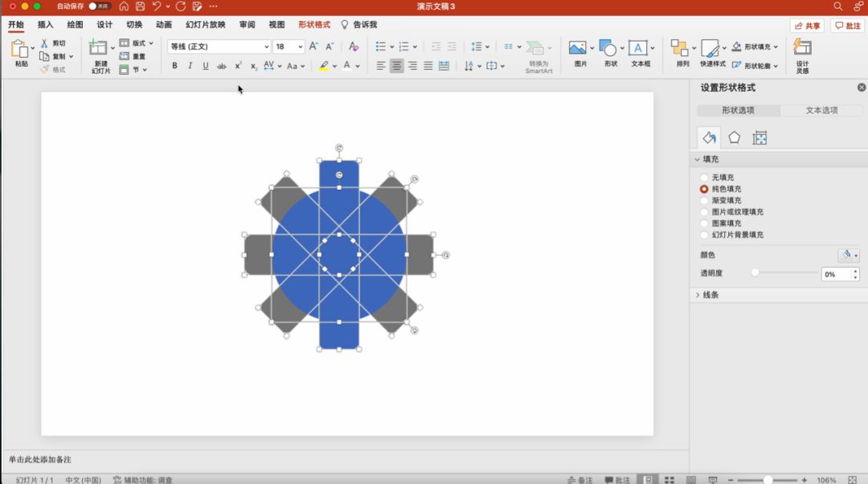
Task: Open Design Ideas (设计灵感)
Action: [x=802, y=55]
